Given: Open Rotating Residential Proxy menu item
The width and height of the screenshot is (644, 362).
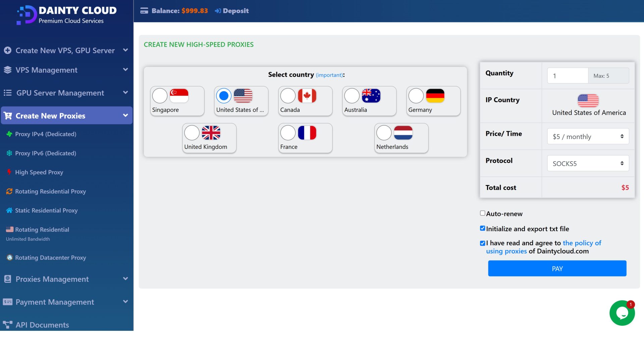Looking at the screenshot, I should 50,191.
